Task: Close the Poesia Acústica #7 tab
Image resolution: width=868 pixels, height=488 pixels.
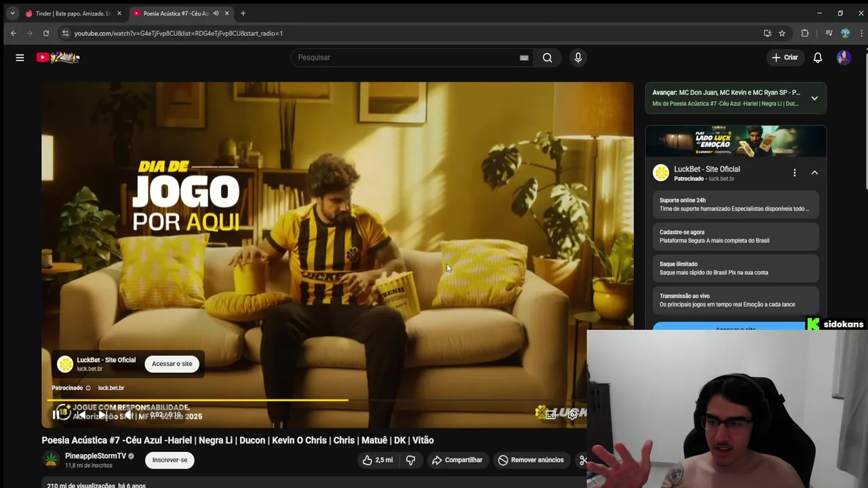Action: click(x=226, y=14)
